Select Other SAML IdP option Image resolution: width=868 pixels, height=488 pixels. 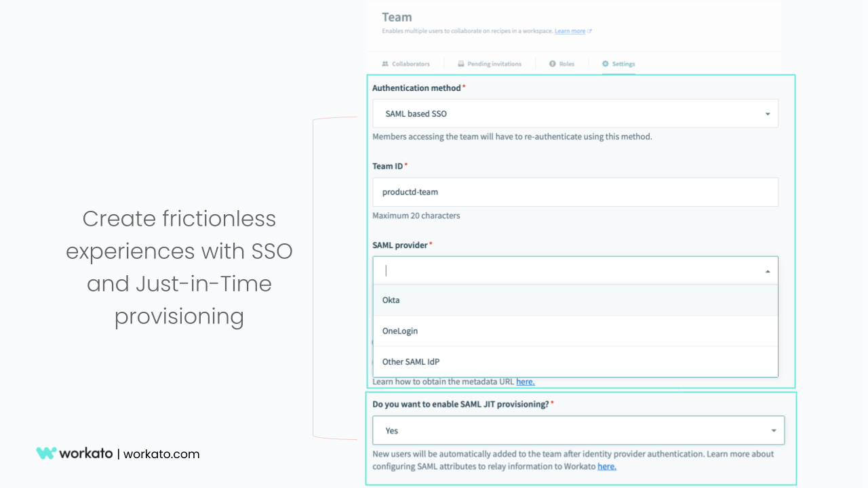575,361
